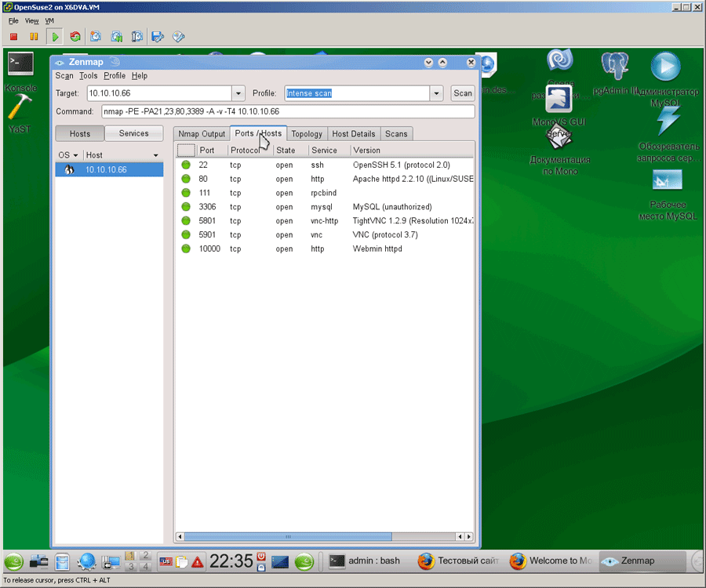Screen dimensions: 706x588
Task: Switch to the Host Details tab
Action: (x=354, y=133)
